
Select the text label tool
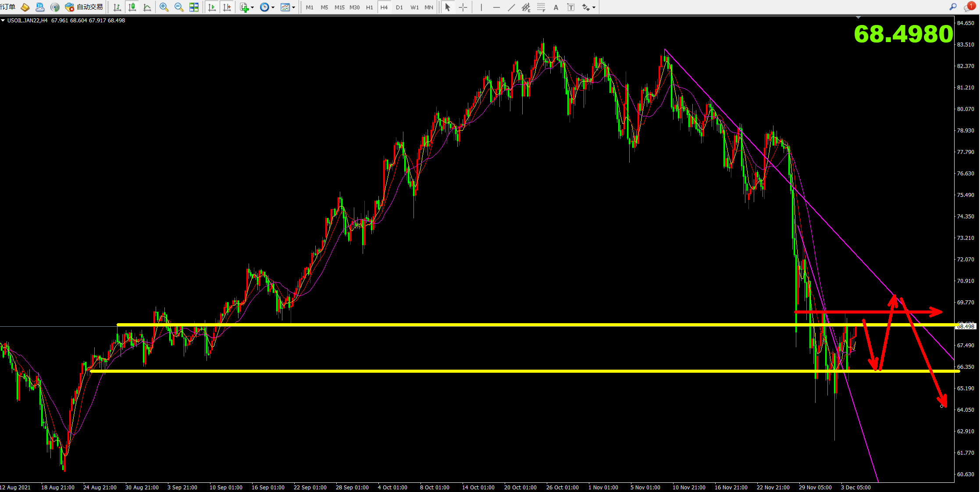coord(571,7)
